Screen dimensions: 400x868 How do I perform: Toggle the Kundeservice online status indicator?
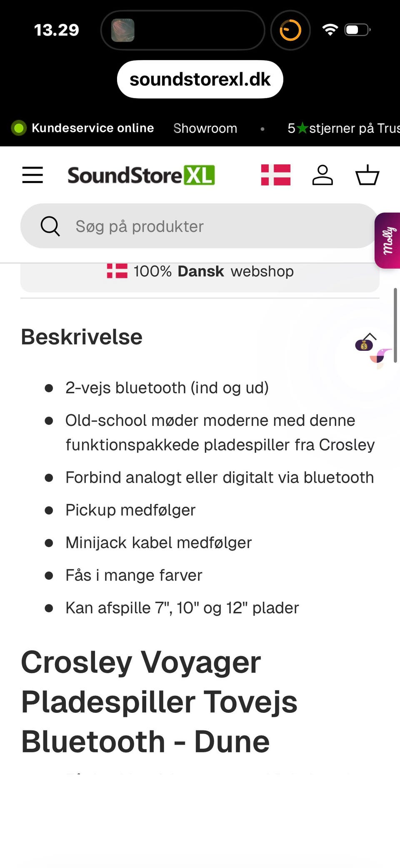click(19, 128)
